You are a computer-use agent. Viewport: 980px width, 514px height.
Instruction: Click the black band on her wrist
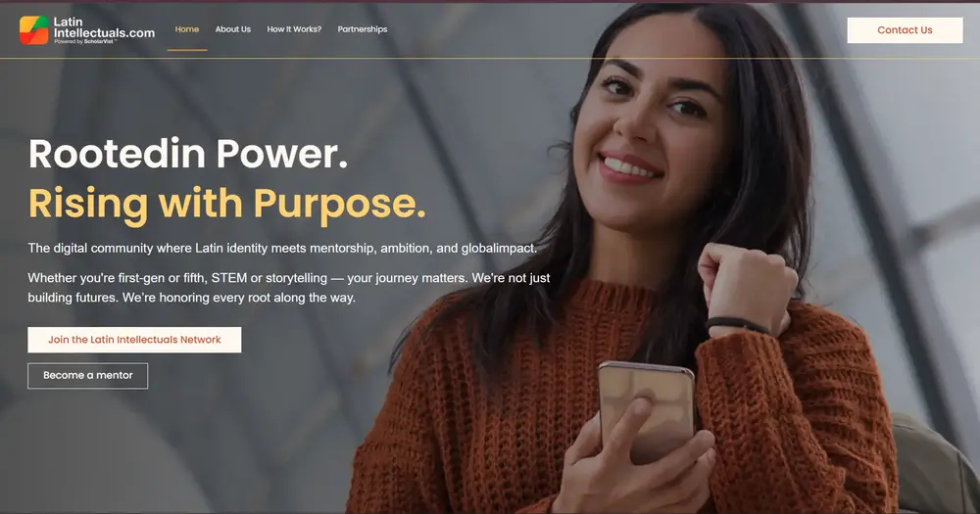pyautogui.click(x=738, y=324)
